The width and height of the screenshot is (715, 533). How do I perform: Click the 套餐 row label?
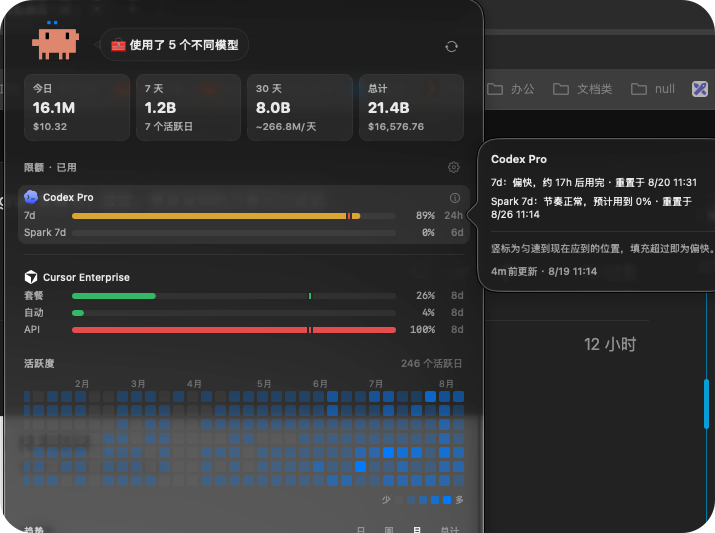34,295
